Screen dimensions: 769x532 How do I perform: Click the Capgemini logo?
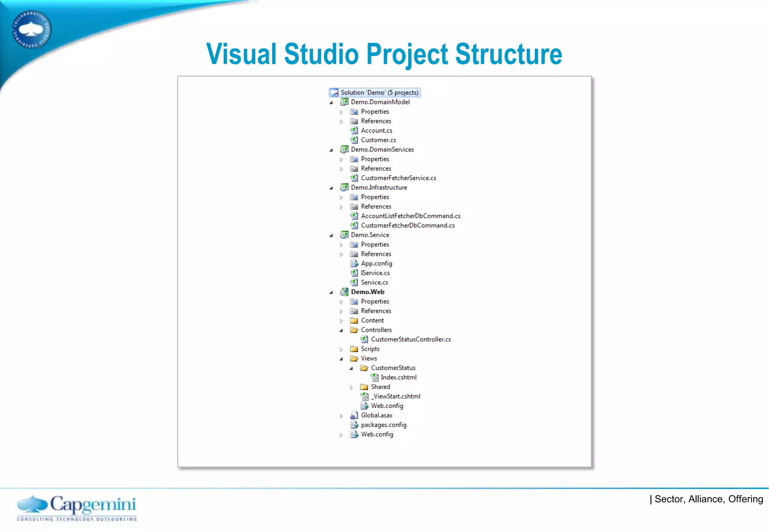coord(77,507)
